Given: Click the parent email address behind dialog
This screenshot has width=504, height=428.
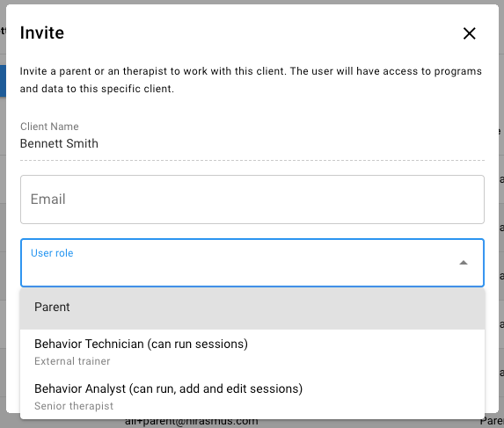Looking at the screenshot, I should [x=191, y=422].
